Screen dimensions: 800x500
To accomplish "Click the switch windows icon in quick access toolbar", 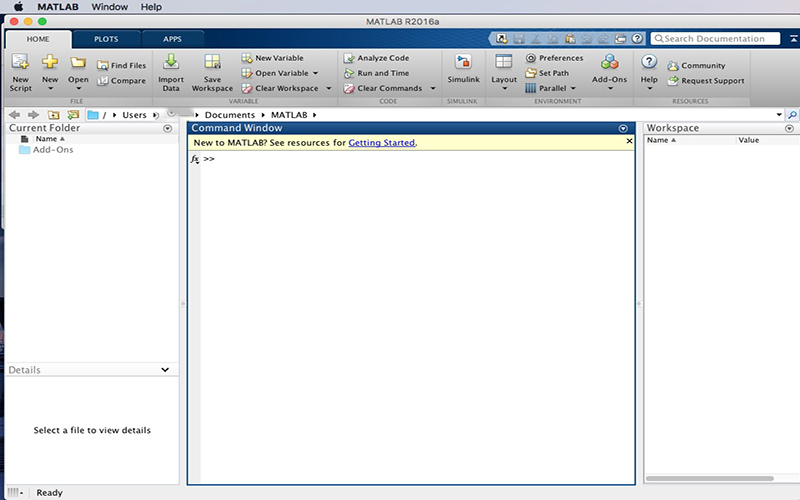I will click(x=620, y=39).
